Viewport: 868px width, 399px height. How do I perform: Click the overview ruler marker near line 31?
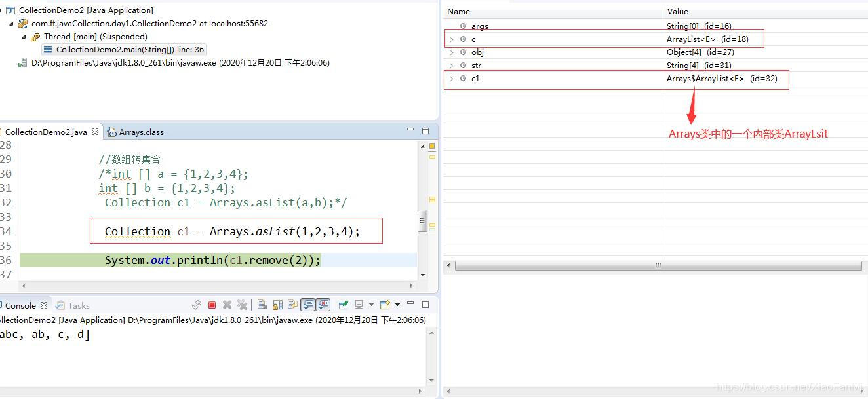(x=432, y=199)
